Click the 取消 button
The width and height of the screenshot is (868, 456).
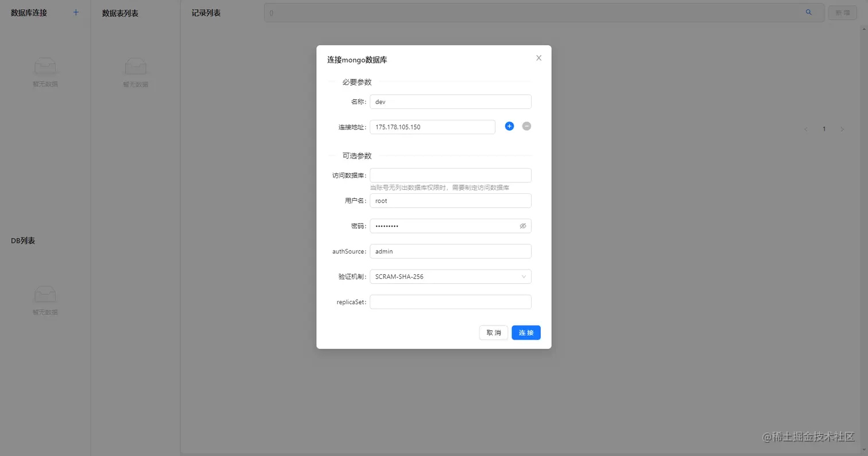pos(494,333)
